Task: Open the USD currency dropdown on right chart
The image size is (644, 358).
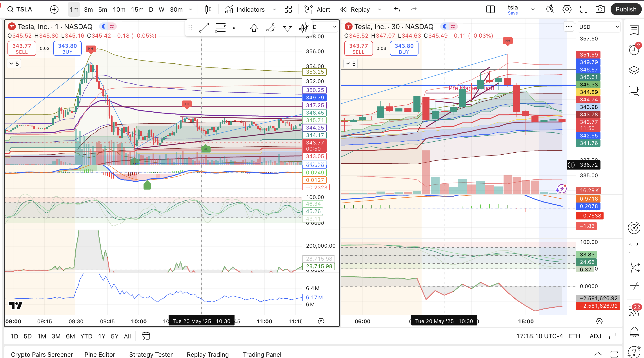Action: coord(599,27)
